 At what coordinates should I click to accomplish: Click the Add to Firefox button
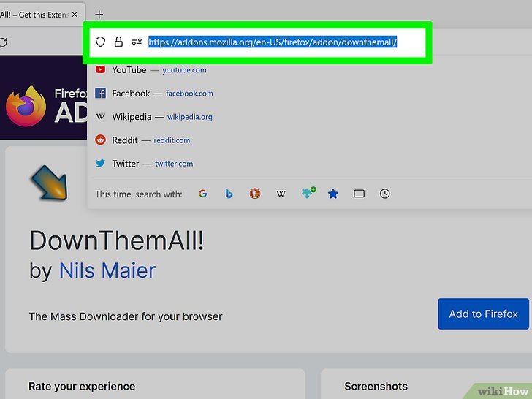coord(484,313)
